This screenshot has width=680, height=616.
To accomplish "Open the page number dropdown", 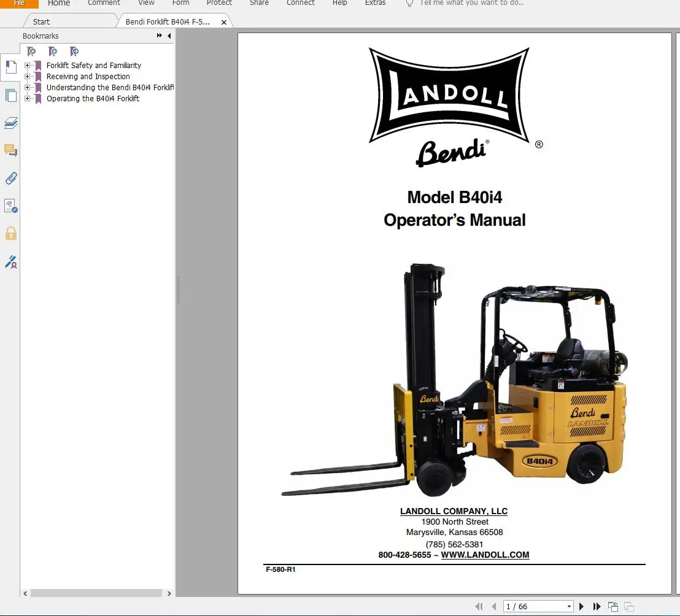I will [x=569, y=606].
